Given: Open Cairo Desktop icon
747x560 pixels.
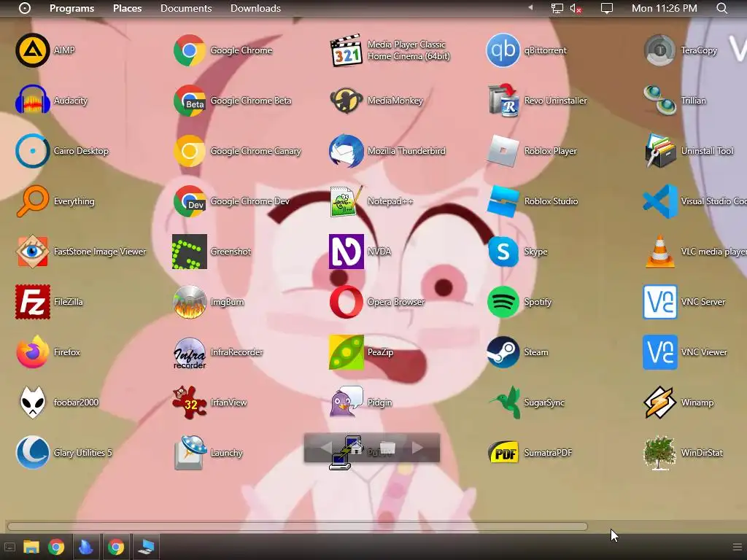Looking at the screenshot, I should 32,151.
